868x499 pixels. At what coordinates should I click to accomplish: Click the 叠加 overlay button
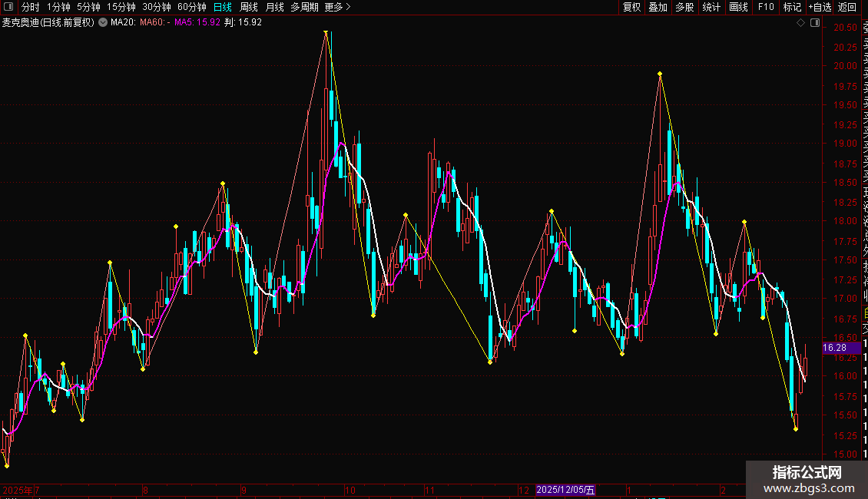point(658,7)
